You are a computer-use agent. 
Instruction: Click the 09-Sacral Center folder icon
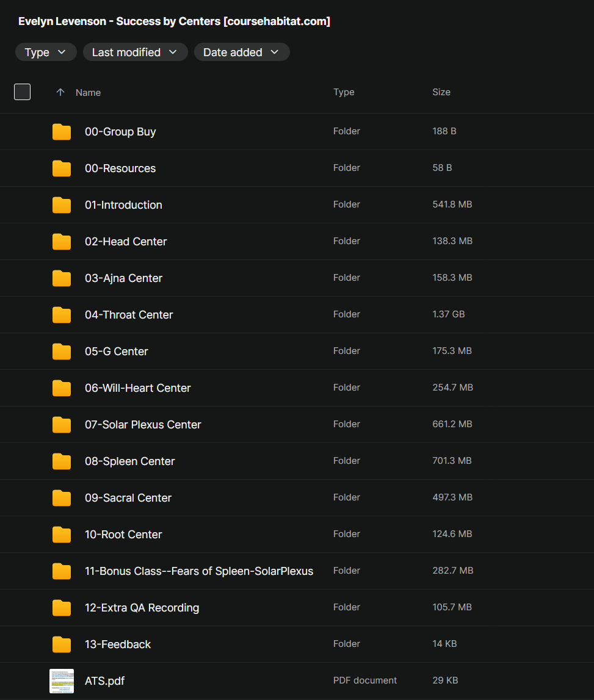62,498
